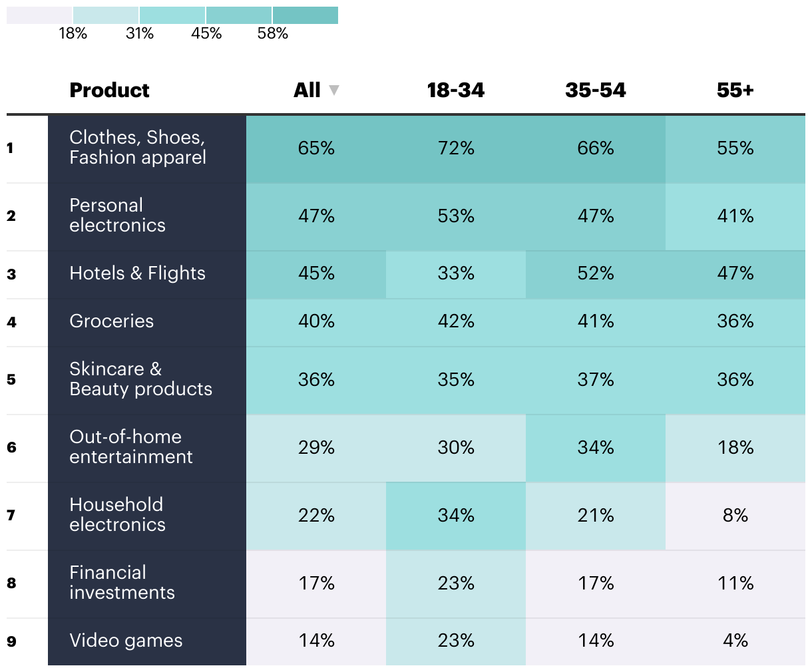The image size is (812, 672).
Task: Click the Product column header
Action: click(109, 90)
